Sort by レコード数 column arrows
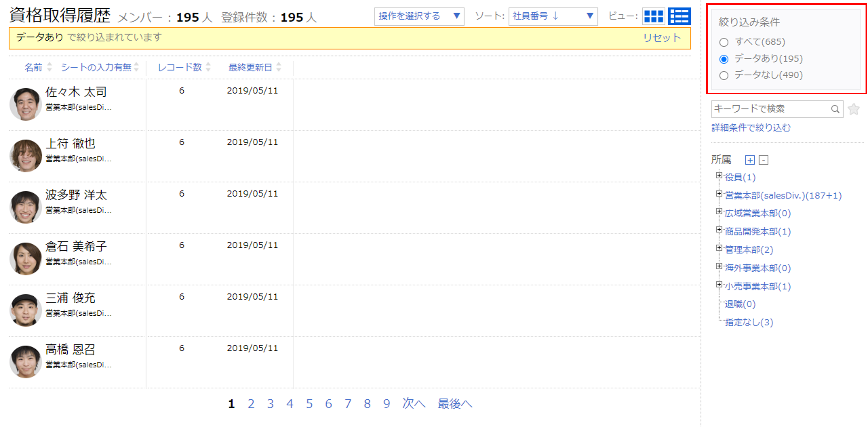868x427 pixels. 208,67
